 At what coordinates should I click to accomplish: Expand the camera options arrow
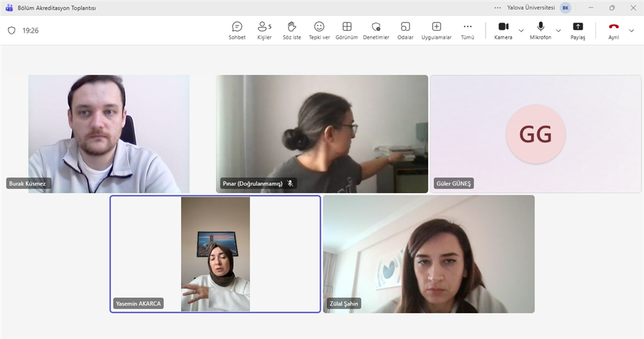pos(521,30)
